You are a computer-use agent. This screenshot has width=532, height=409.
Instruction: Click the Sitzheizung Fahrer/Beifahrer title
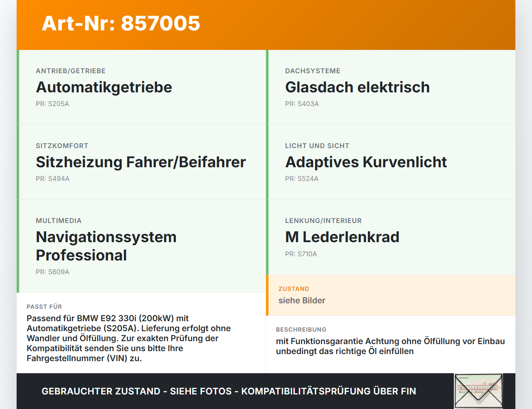tap(141, 162)
